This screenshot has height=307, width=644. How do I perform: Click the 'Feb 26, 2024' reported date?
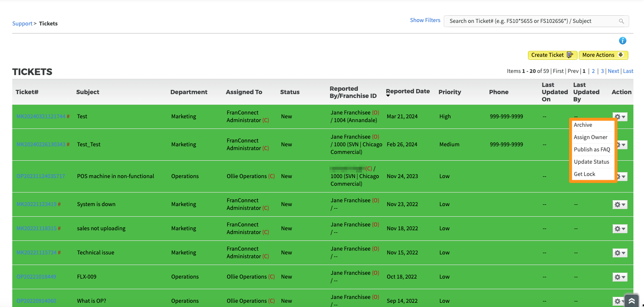tap(402, 145)
